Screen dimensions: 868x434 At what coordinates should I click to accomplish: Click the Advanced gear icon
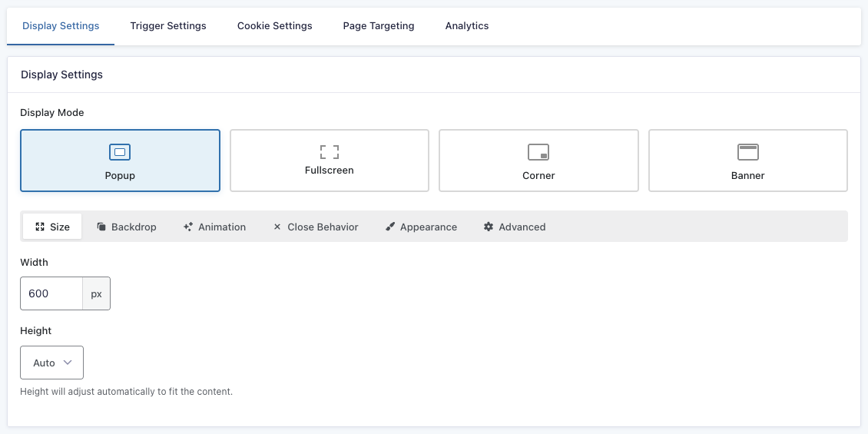[x=489, y=227]
